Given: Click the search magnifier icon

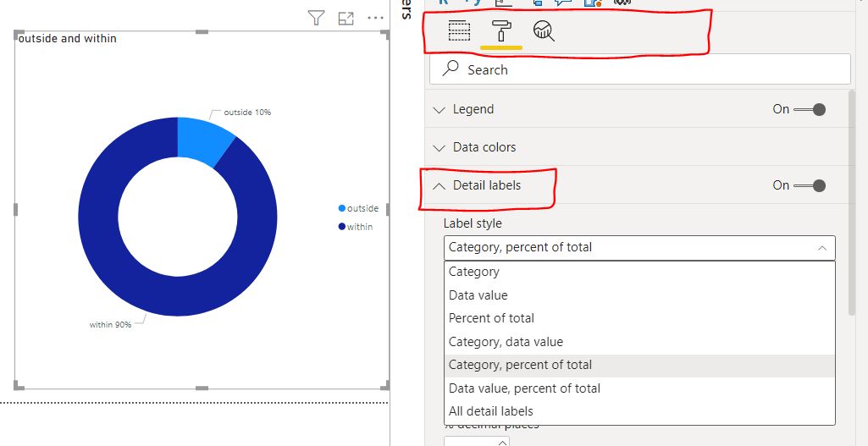Looking at the screenshot, I should (451, 69).
